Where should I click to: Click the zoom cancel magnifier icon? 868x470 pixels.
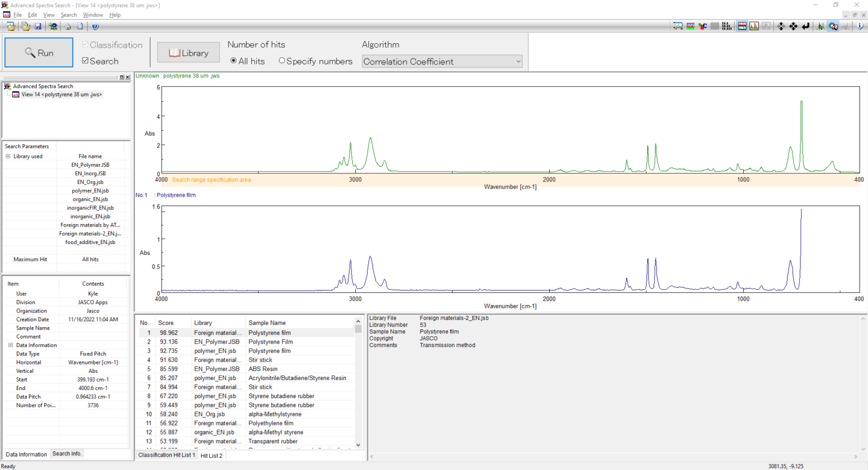(832, 26)
